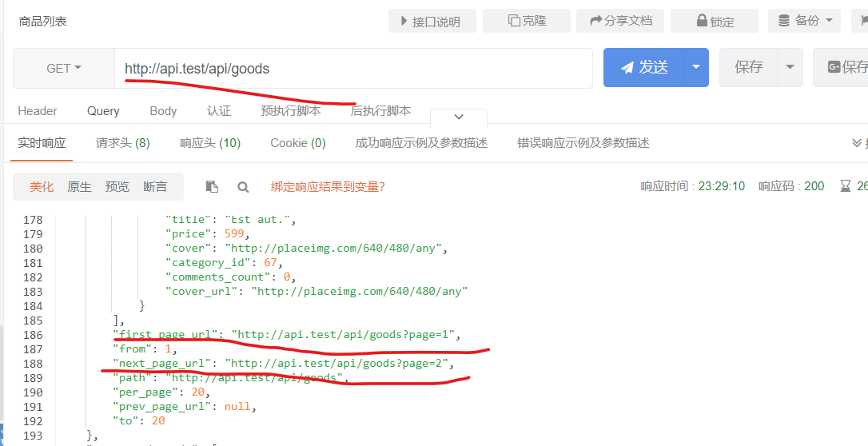The image size is (868, 446).
Task: Click the "prev_page_url": null line
Action: (x=185, y=406)
